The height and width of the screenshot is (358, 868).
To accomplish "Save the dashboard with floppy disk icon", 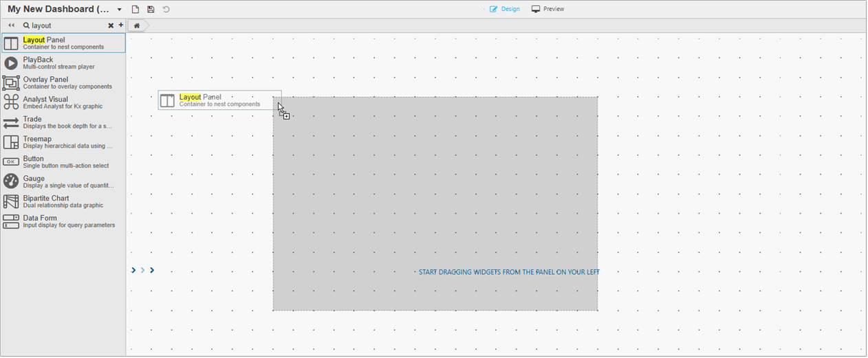I will click(151, 10).
